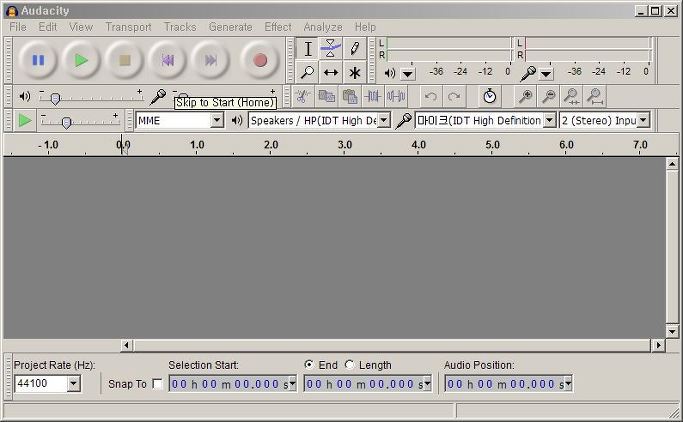Select the Selection (I-beam) tool
Screen dimensions: 683x422
[x=308, y=49]
